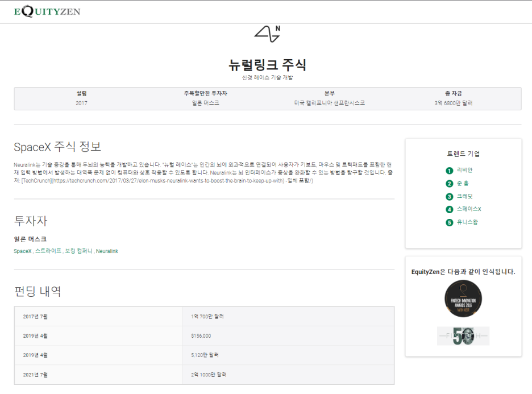Click the EquityZen logo in header
532x394 pixels.
click(47, 11)
